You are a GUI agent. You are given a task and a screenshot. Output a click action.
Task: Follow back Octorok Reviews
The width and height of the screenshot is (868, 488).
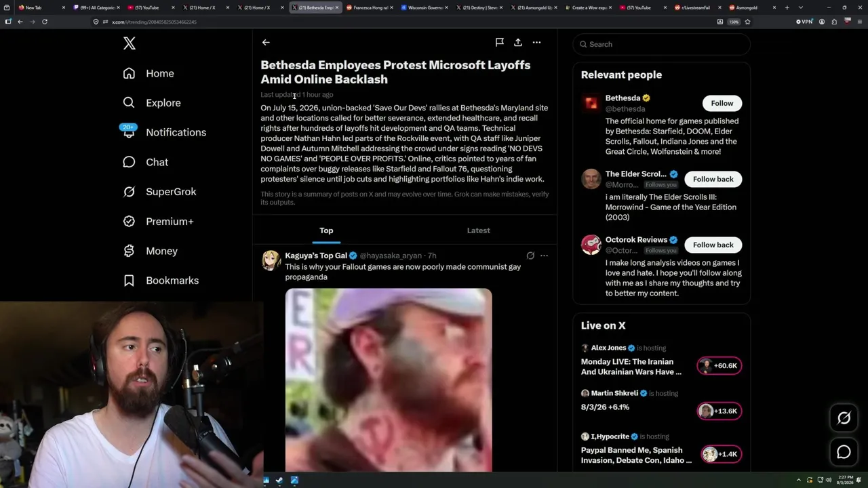point(713,245)
